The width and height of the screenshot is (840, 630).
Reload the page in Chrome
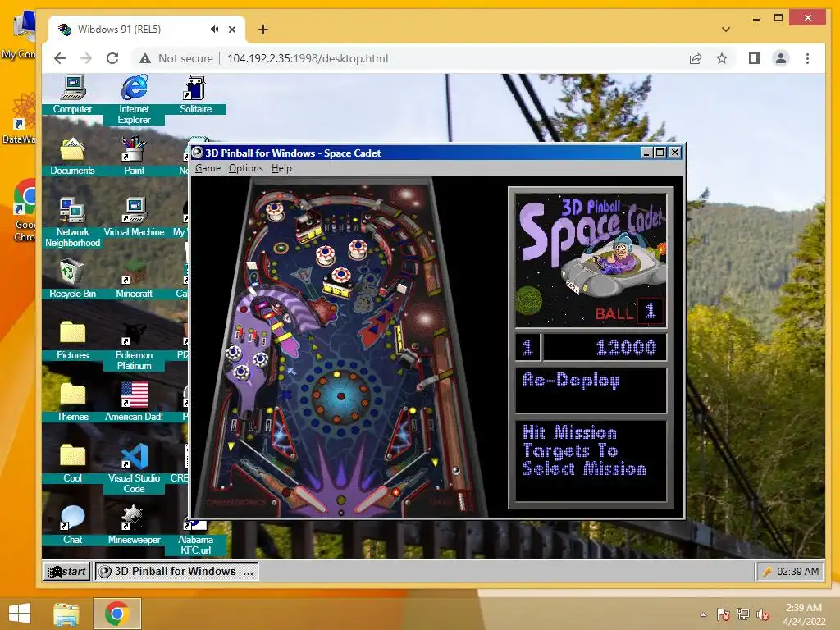pyautogui.click(x=112, y=58)
